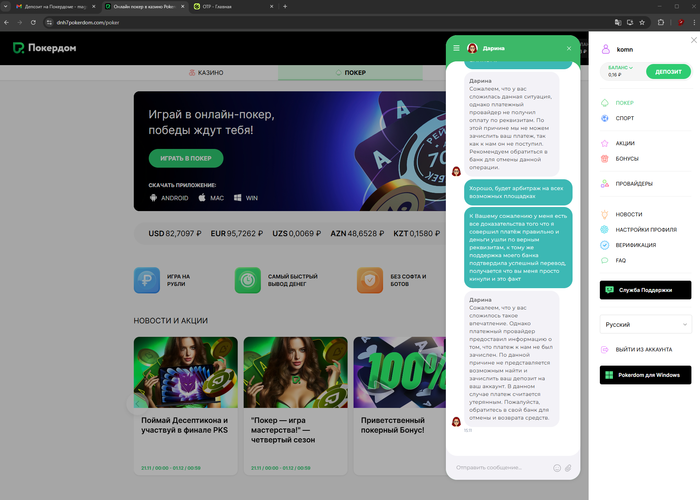Switch to the ПОКЕР tab
The image size is (700, 500).
coord(350,72)
